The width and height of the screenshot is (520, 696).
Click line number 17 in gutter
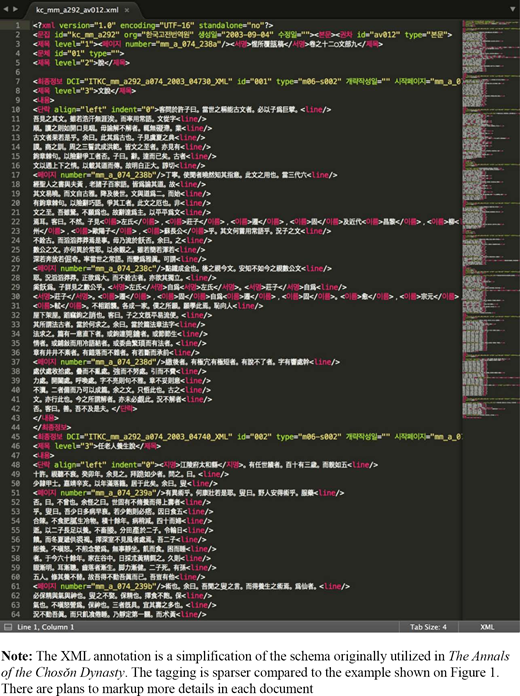(16, 175)
